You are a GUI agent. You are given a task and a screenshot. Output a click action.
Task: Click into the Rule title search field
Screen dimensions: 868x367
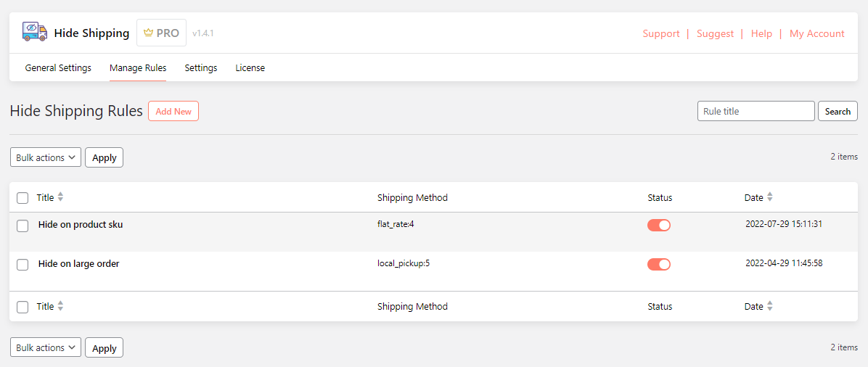tap(755, 111)
